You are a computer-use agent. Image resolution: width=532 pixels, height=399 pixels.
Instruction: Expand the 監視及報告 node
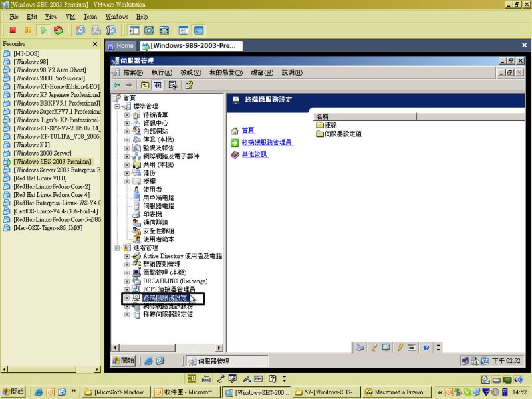pyautogui.click(x=127, y=148)
